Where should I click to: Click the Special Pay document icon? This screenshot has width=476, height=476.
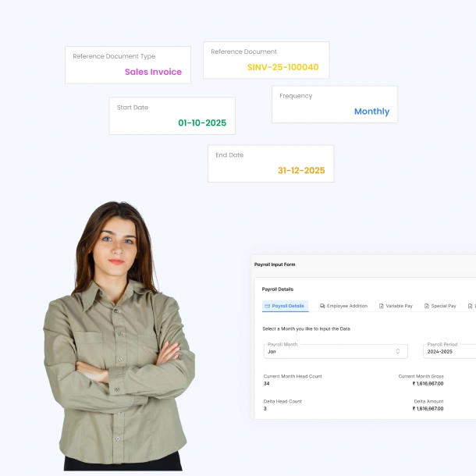(x=427, y=306)
